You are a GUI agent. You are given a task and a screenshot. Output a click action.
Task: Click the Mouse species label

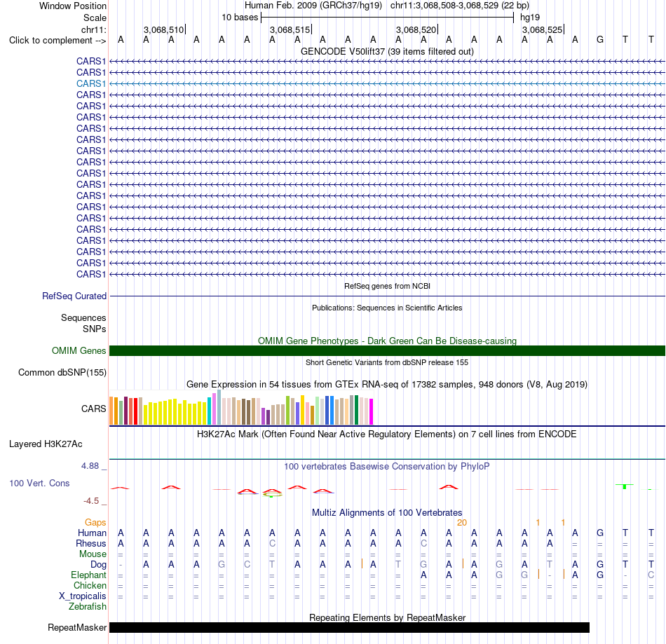(93, 554)
